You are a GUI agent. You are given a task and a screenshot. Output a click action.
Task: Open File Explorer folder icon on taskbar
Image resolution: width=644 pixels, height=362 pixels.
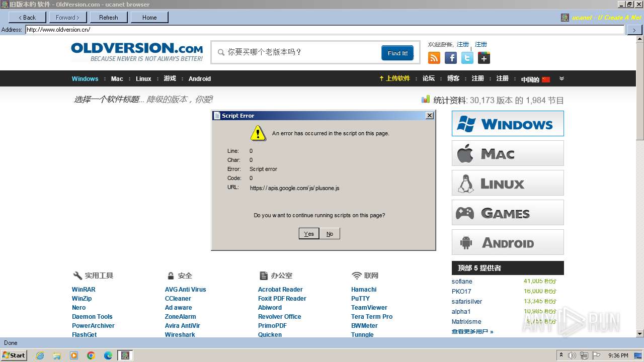click(57, 355)
